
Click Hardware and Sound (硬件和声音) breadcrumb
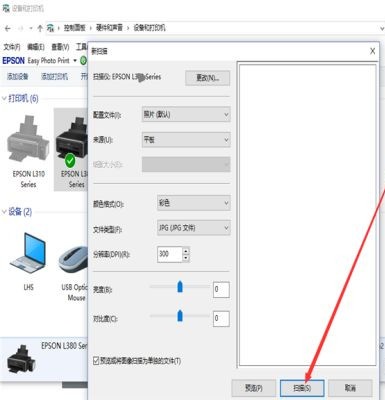[x=109, y=28]
